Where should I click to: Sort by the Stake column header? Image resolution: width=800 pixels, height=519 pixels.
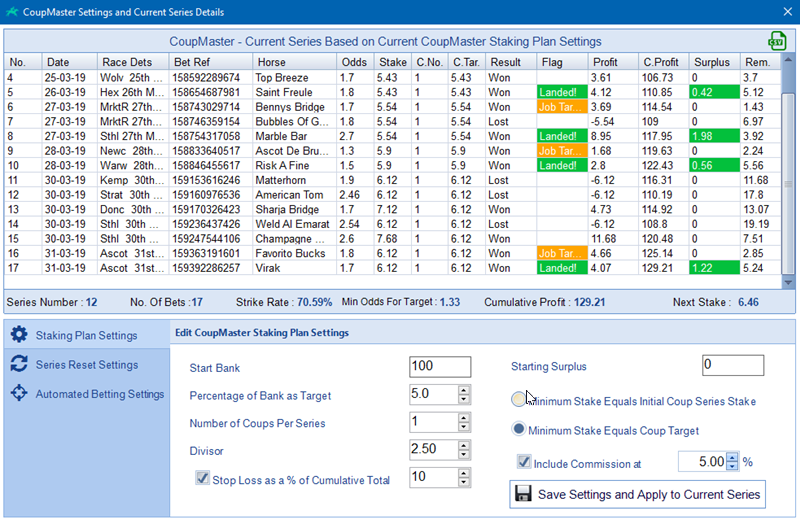[393, 62]
